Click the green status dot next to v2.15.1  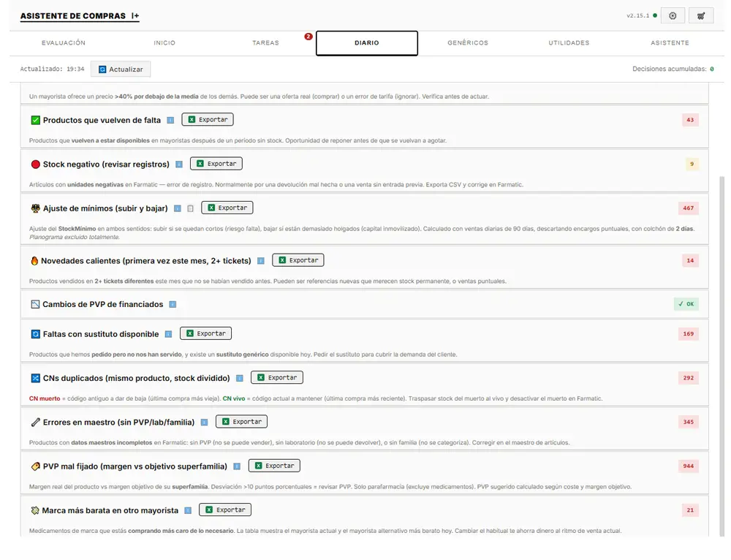coord(655,15)
